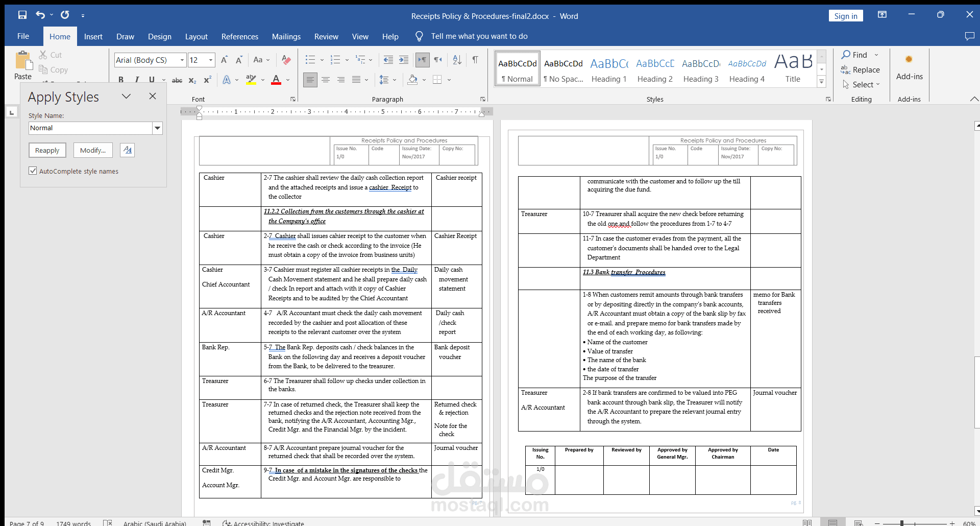This screenshot has height=526, width=980.
Task: Apply subscript formatting
Action: [x=192, y=80]
